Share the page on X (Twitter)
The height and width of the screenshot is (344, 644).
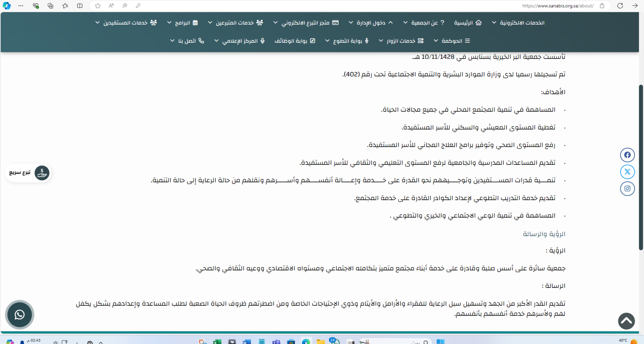pos(627,172)
